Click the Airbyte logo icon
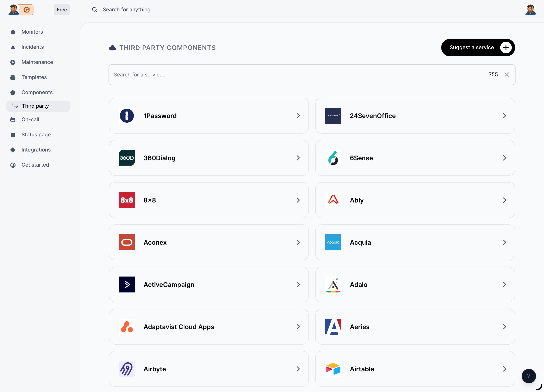Screen dimensions: 544x392 [127, 369]
